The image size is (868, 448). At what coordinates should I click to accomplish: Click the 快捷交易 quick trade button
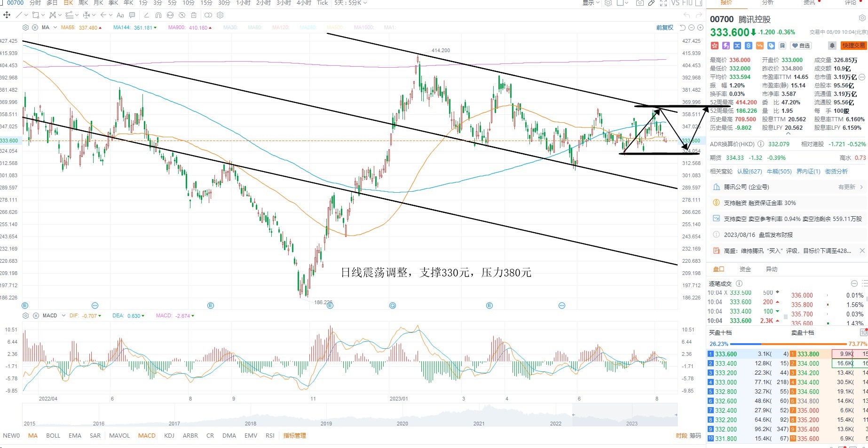pyautogui.click(x=853, y=46)
